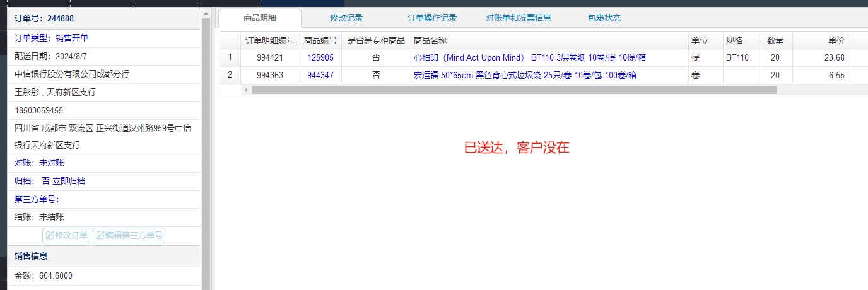This screenshot has width=868, height=290.
Task: Click the 第三方单号 label
Action: tap(37, 199)
